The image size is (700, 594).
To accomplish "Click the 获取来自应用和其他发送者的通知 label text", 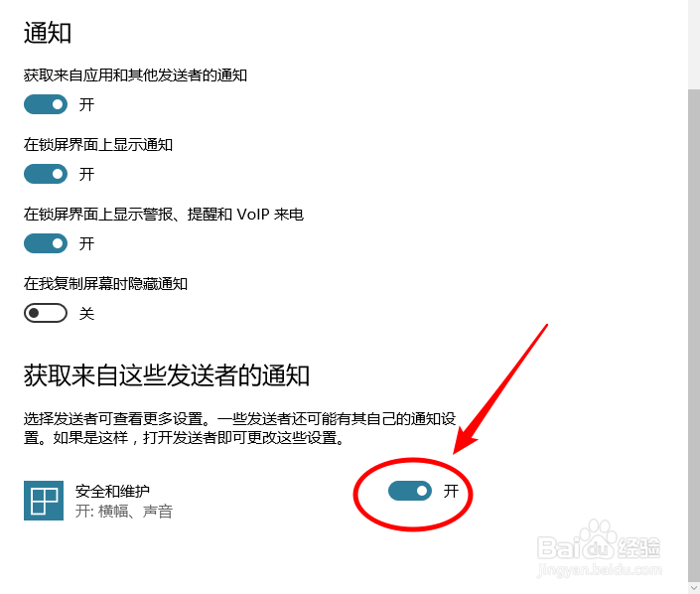I will tap(135, 75).
